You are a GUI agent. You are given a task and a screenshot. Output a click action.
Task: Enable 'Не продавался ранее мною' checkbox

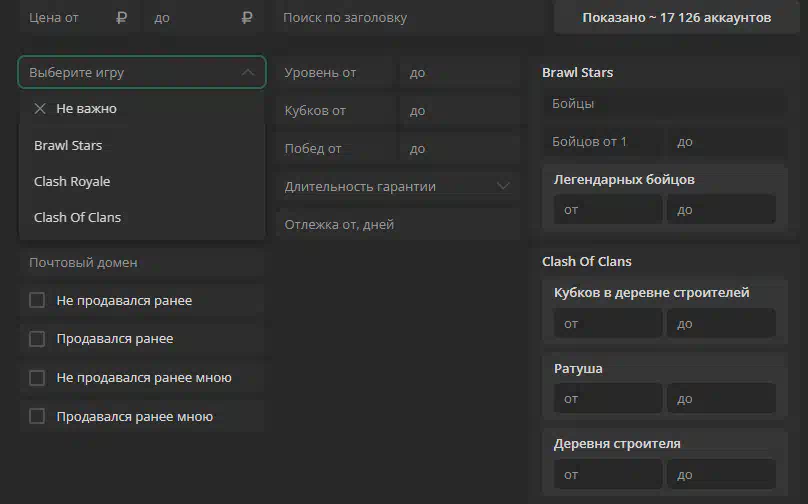coord(37,377)
